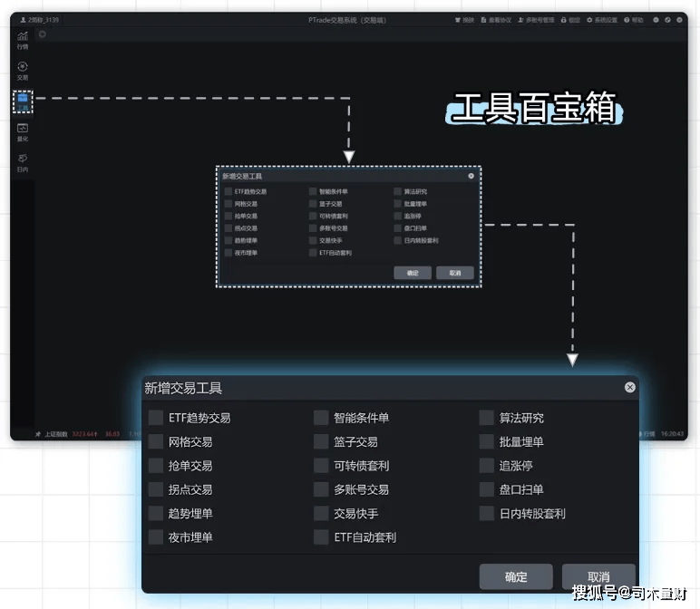Close the small 新增交易工具 dialog

click(471, 176)
